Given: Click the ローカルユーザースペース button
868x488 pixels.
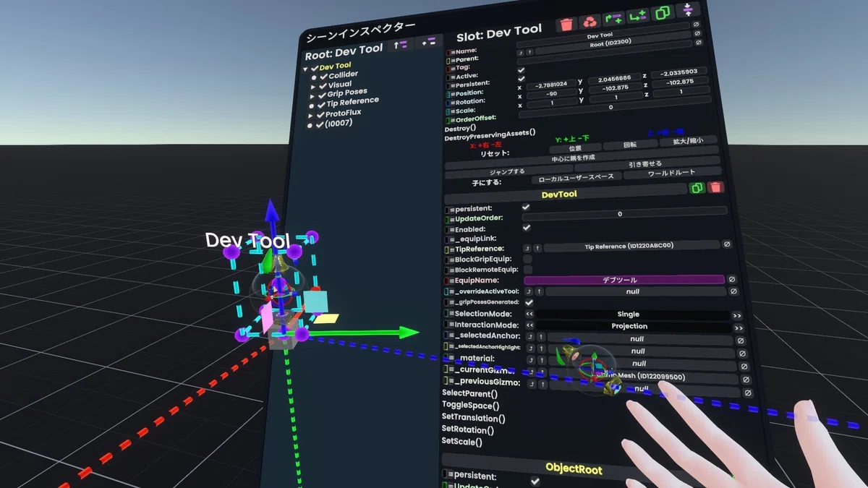Looking at the screenshot, I should click(576, 177).
